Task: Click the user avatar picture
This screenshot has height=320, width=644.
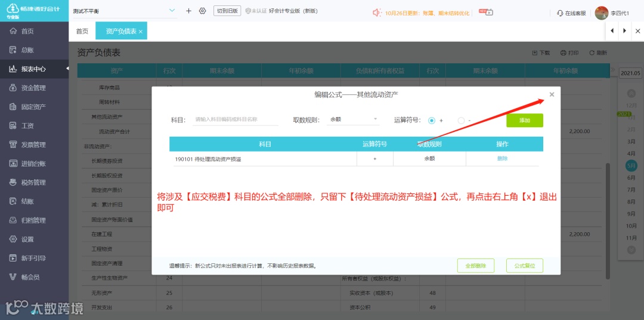Action: click(601, 13)
